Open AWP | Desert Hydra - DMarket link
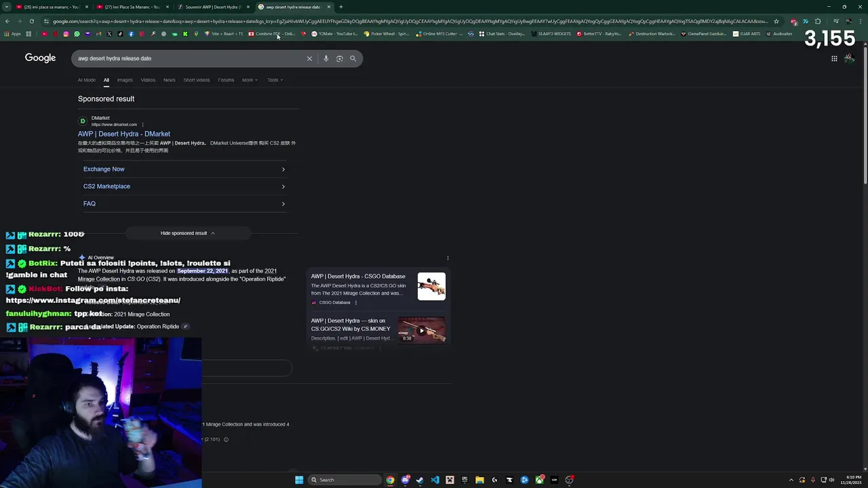This screenshot has width=868, height=488. click(124, 134)
